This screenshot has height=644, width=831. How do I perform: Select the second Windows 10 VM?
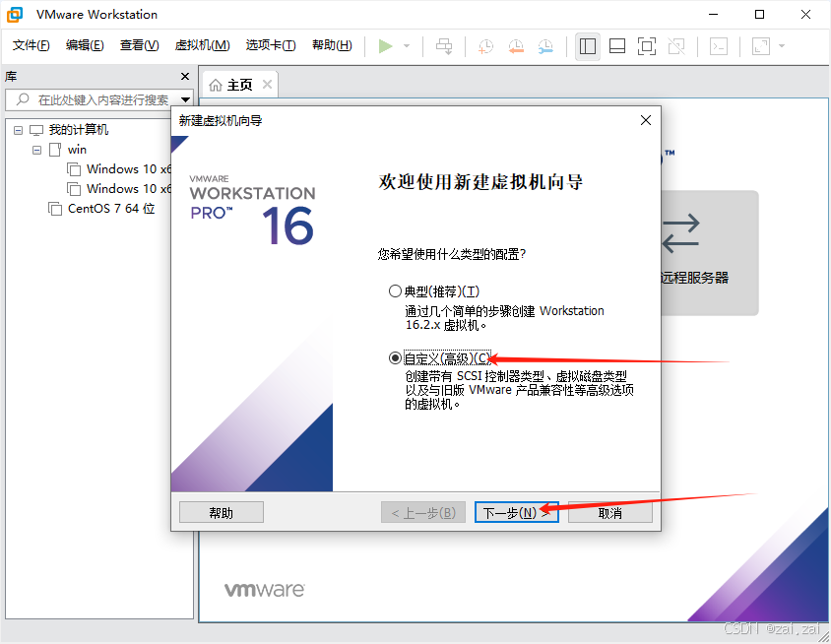(129, 189)
